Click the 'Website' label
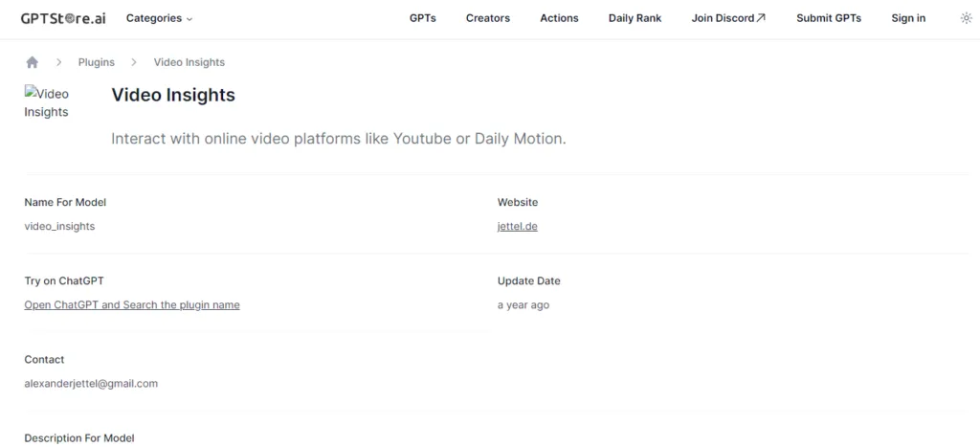Screen dimensions: 980x447 pos(518,202)
